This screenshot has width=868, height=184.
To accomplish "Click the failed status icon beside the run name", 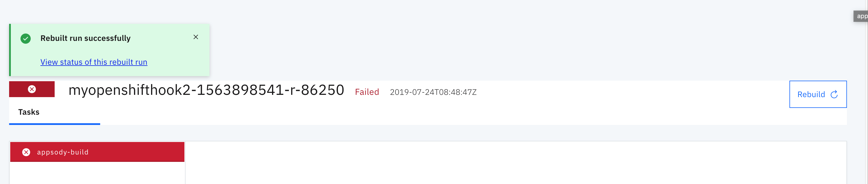I will 31,89.
